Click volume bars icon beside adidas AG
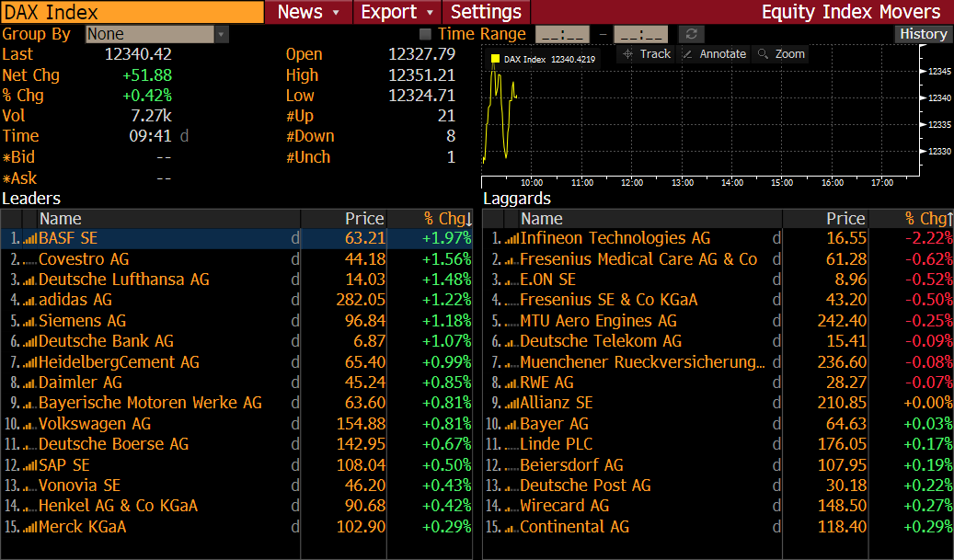Viewport: 954px width, 560px height. click(29, 301)
